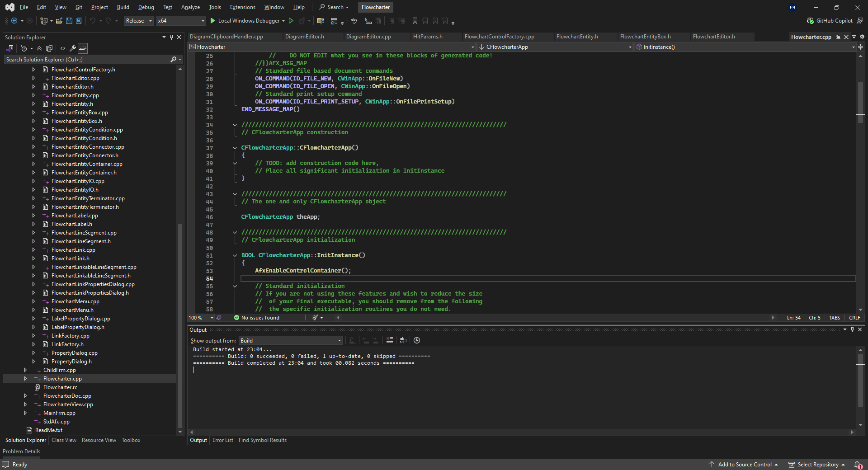
Task: Open Show output from Build dropdown
Action: [290, 341]
